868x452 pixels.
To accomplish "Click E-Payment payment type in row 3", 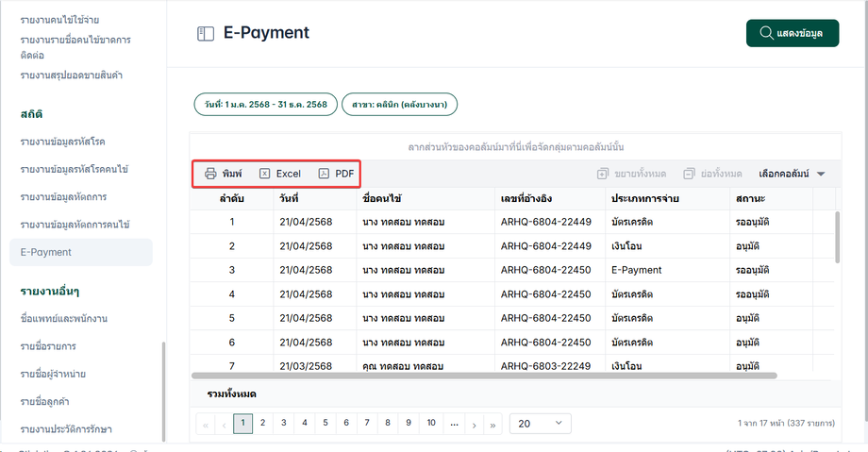I will click(x=637, y=270).
